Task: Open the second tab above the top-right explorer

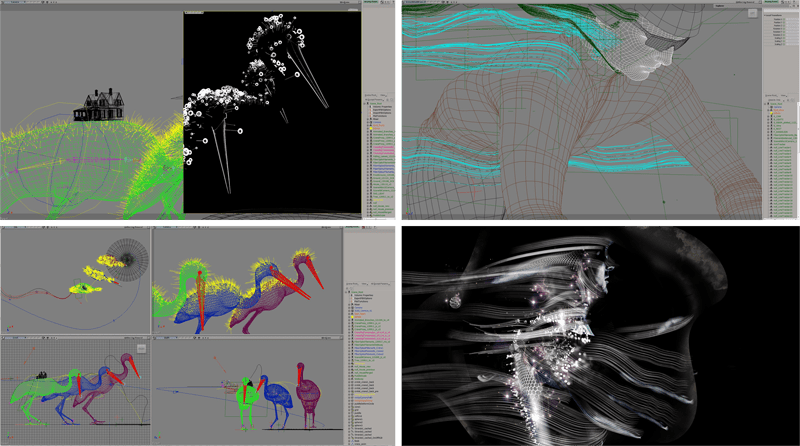Action: 784,95
